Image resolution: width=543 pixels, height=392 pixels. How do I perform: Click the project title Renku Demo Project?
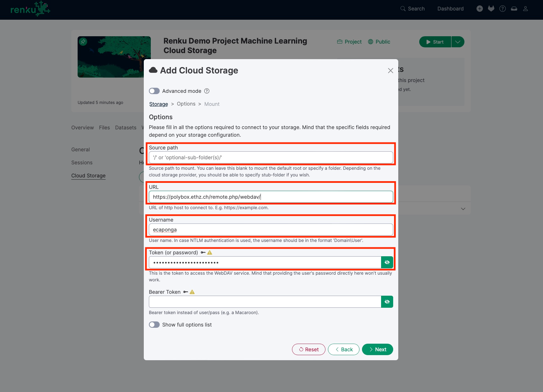(x=235, y=45)
